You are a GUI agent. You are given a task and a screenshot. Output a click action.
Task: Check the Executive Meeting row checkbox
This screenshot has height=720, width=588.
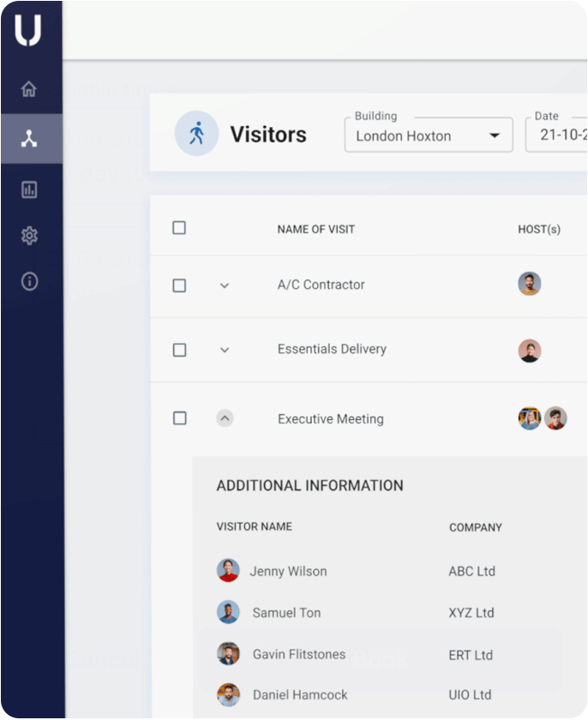179,418
